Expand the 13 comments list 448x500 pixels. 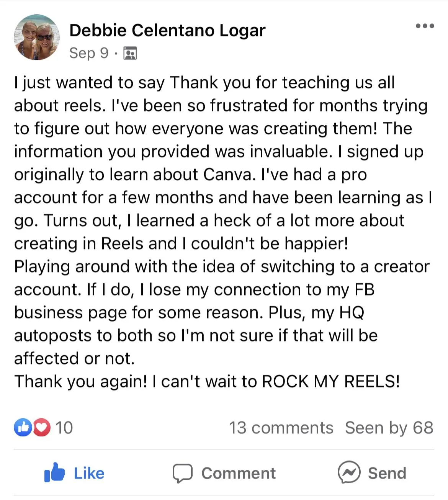coord(281,428)
